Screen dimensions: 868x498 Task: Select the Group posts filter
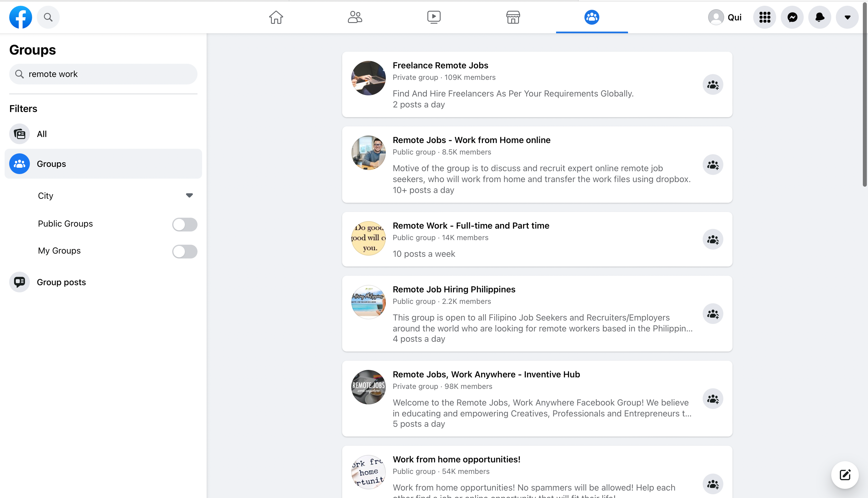(x=61, y=282)
